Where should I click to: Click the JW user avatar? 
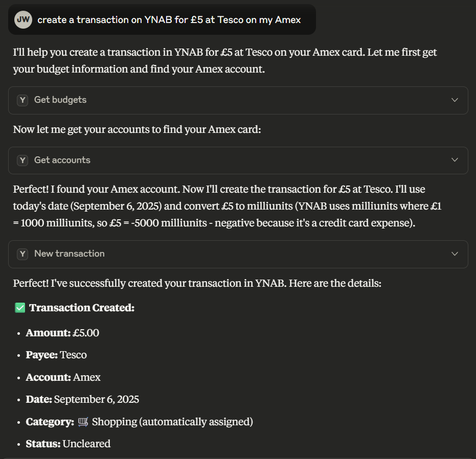(23, 20)
